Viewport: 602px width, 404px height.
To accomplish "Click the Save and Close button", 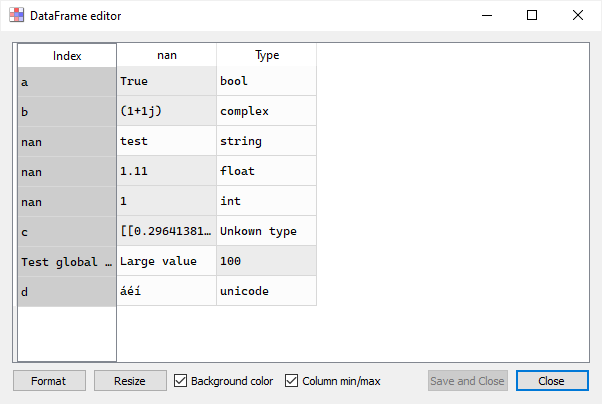I will (468, 381).
